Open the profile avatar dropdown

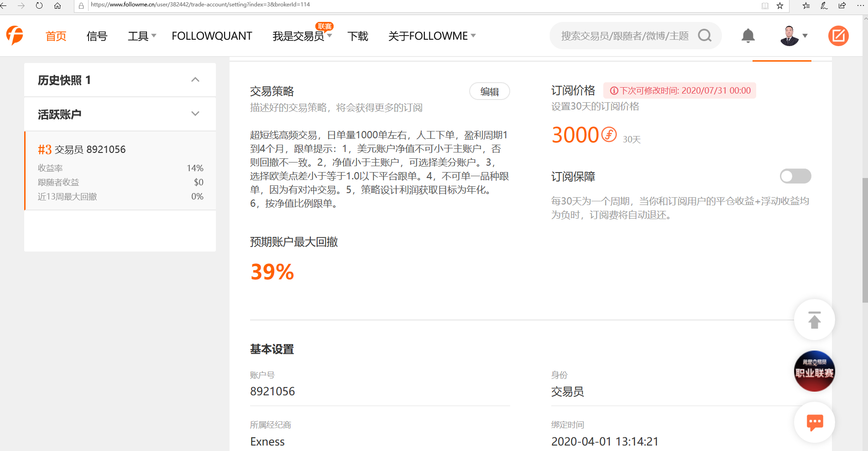click(x=794, y=36)
